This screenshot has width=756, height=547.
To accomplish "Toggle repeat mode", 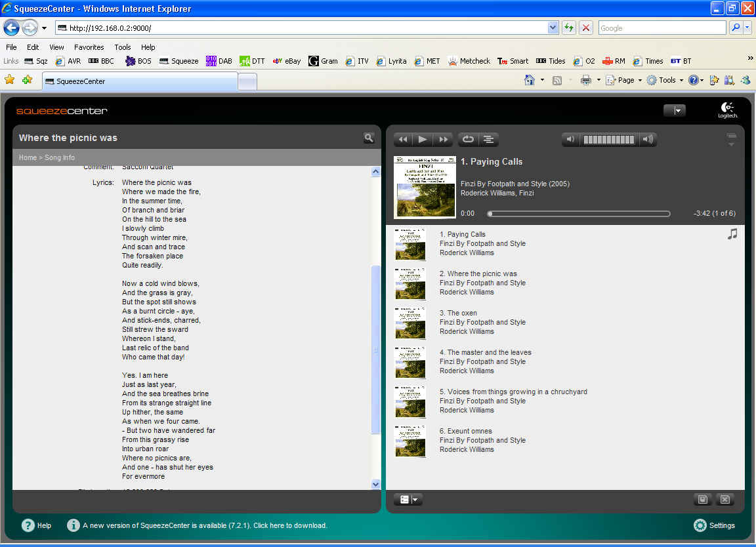I will click(468, 139).
